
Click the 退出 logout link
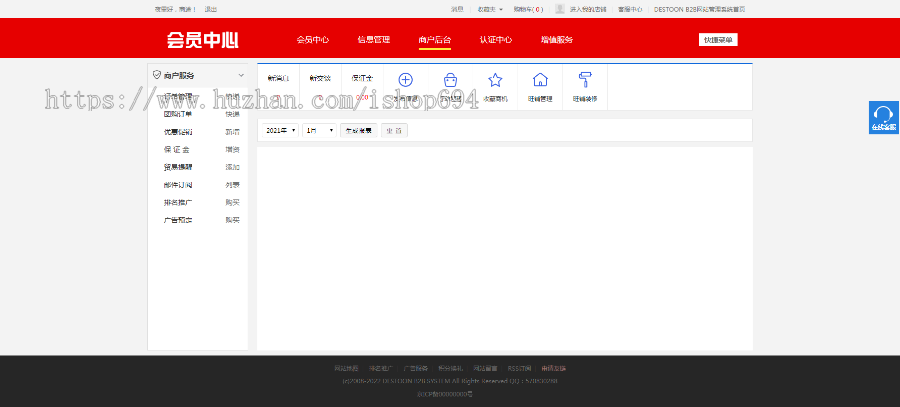(x=210, y=9)
